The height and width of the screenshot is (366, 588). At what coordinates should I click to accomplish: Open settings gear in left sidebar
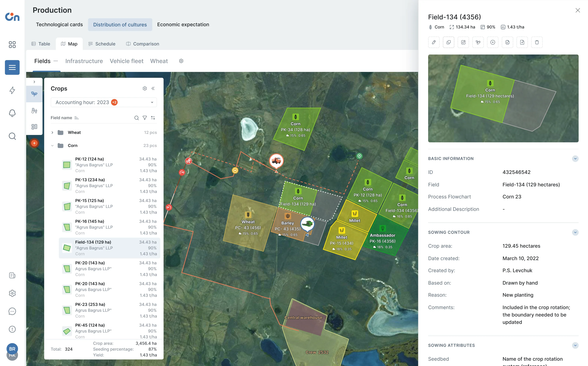(12, 293)
